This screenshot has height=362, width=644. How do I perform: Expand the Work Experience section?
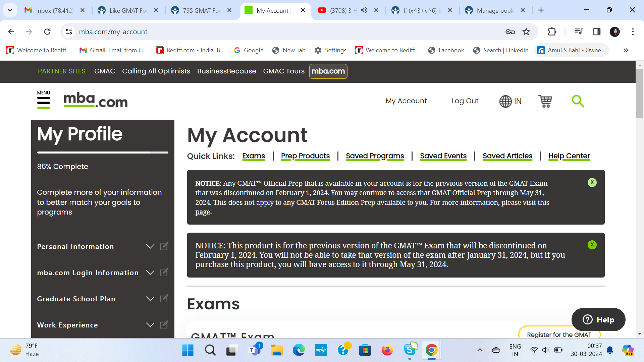[150, 325]
